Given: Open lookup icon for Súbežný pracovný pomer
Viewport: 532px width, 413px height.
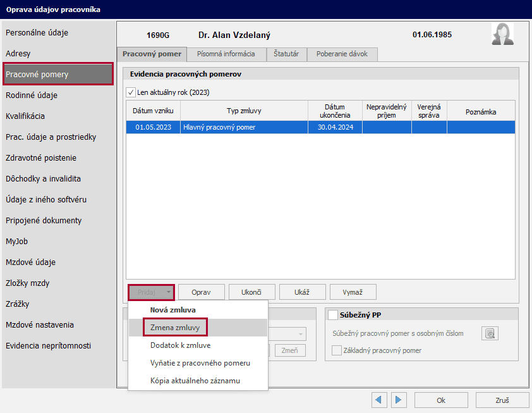Looking at the screenshot, I should [490, 333].
